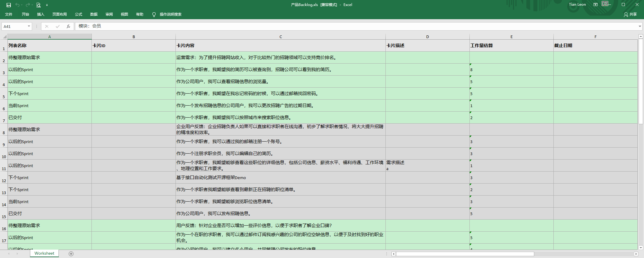644x258 pixels.
Task: Click the Tian Leon account name
Action: pos(577,4)
